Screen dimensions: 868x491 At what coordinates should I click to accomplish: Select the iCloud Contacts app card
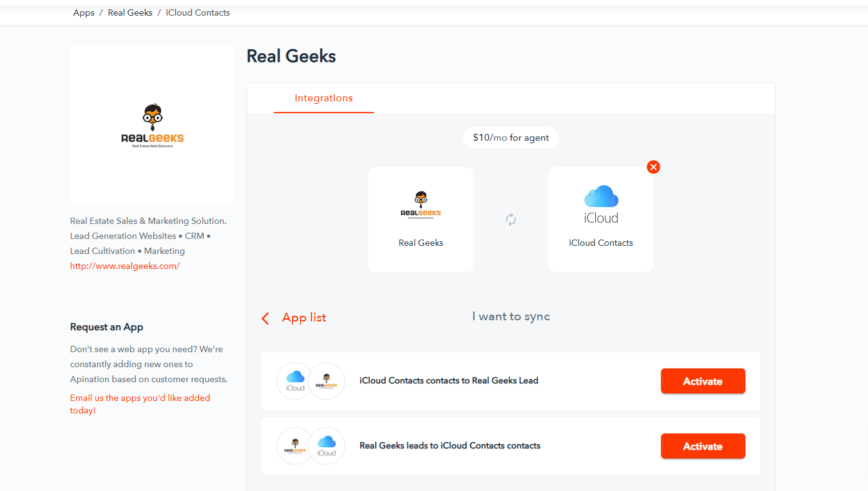coord(601,220)
